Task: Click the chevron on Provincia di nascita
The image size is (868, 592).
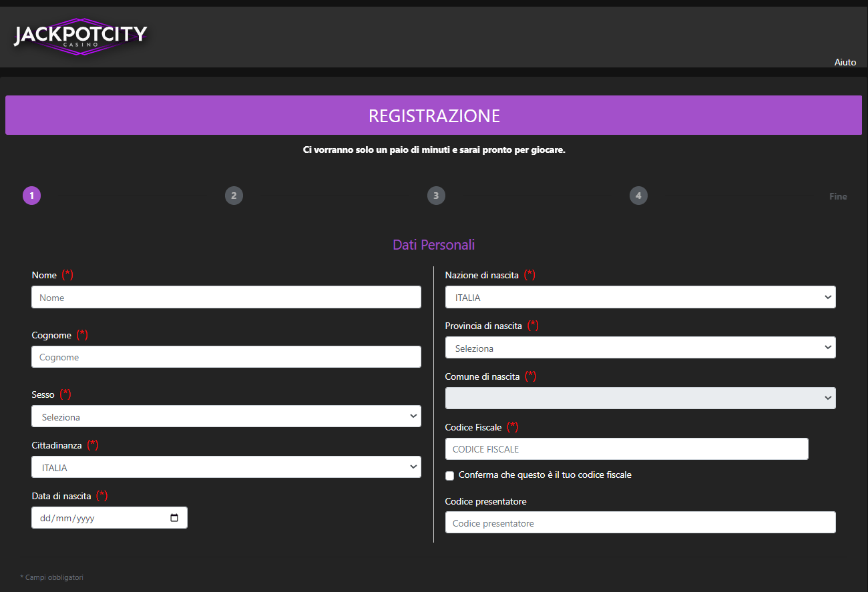Action: pos(827,347)
